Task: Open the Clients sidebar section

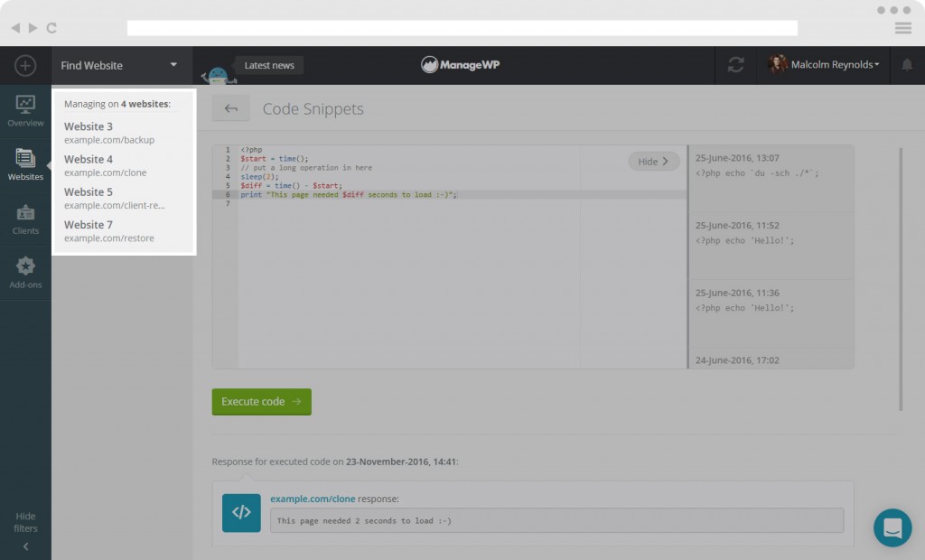Action: [25, 219]
